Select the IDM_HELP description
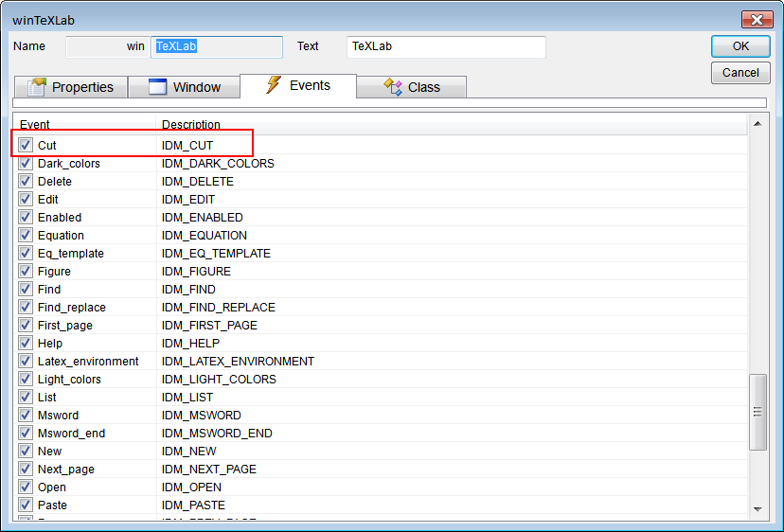The width and height of the screenshot is (784, 532). [191, 344]
